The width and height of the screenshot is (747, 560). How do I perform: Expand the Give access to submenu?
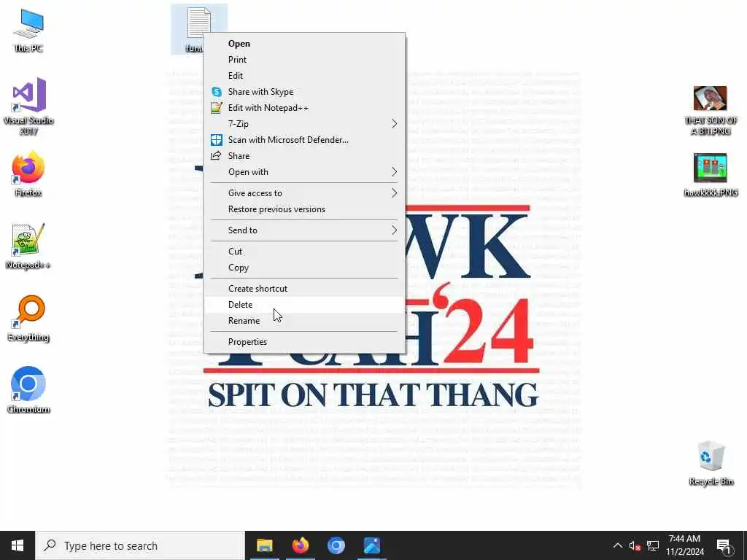click(x=304, y=192)
